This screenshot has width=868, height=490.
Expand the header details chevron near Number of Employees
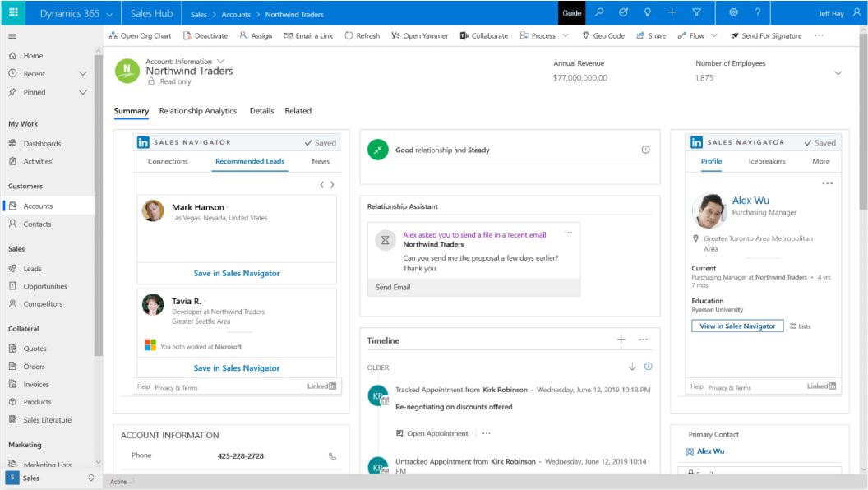(x=838, y=73)
